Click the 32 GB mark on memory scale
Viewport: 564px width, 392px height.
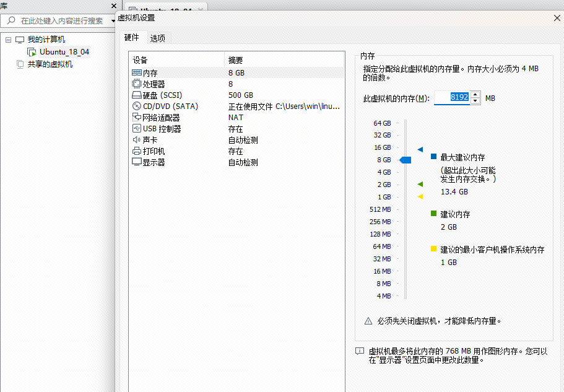pyautogui.click(x=382, y=135)
